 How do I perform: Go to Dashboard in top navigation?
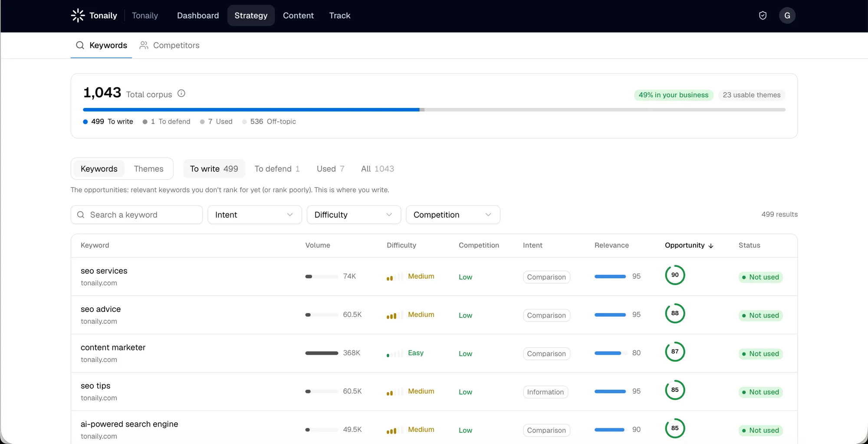(x=198, y=16)
